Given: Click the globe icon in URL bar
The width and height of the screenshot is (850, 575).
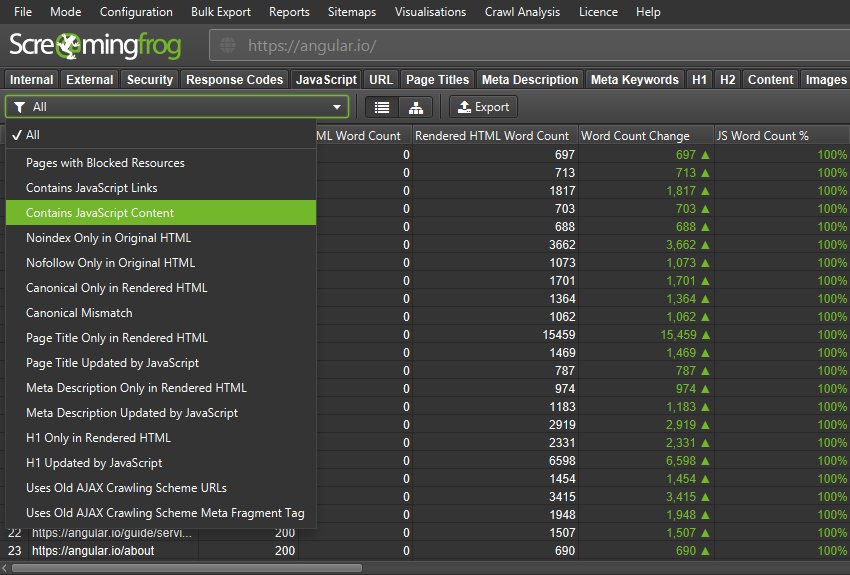Looking at the screenshot, I should click(227, 46).
